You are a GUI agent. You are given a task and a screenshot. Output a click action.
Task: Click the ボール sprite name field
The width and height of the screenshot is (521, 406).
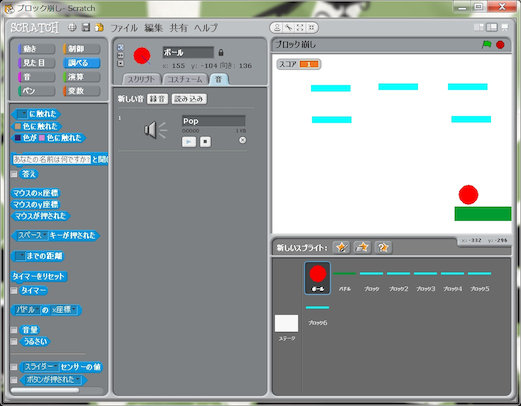pos(188,53)
